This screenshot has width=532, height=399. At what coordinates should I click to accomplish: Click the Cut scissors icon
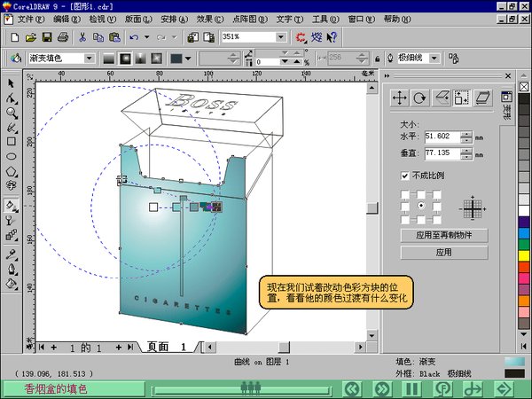[x=82, y=37]
